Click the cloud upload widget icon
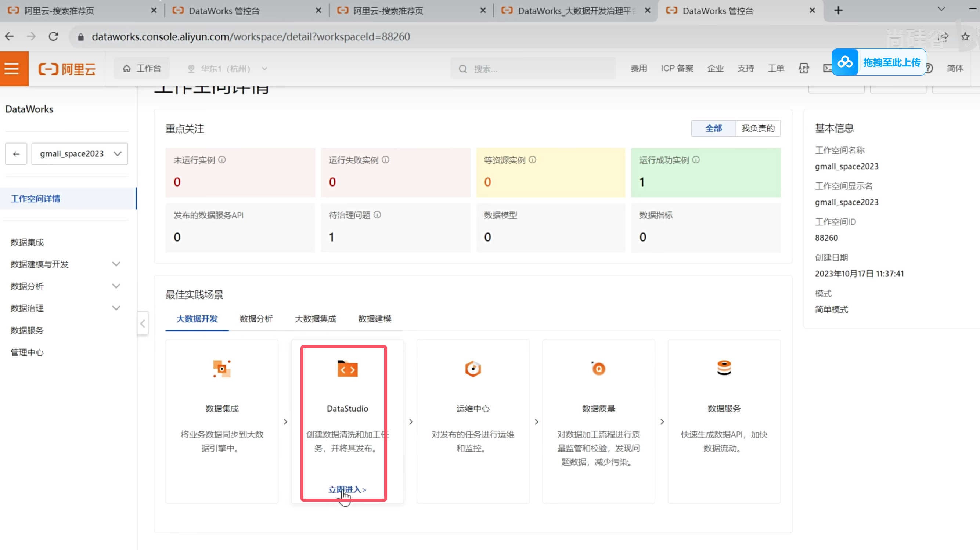980x550 pixels. [845, 62]
